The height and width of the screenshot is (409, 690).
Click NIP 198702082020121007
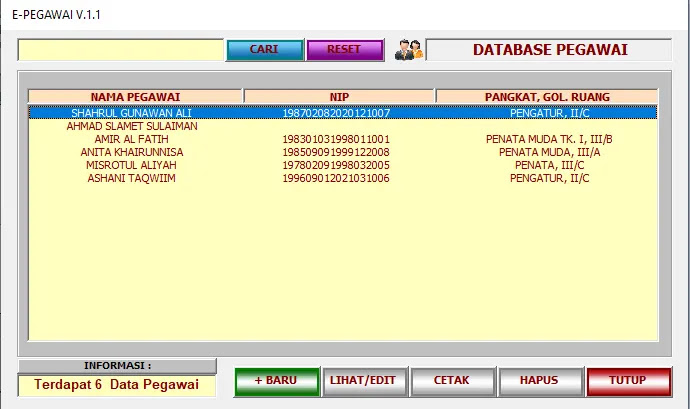pos(336,113)
